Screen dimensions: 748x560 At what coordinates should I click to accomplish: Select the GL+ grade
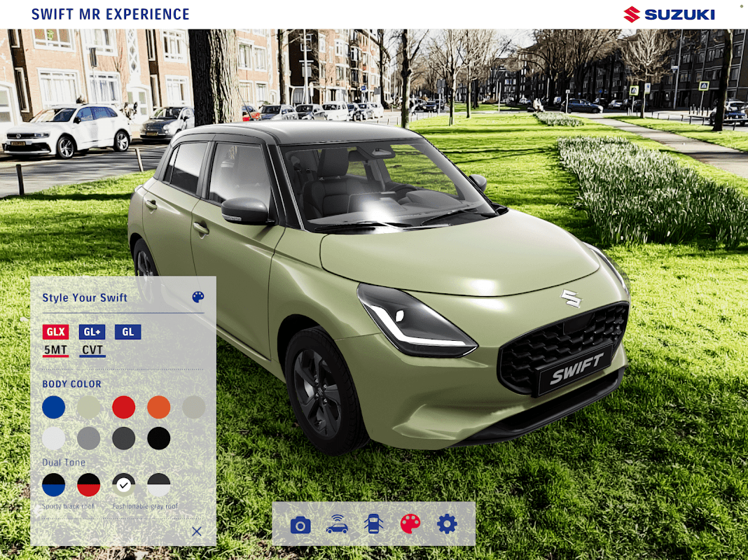(92, 332)
